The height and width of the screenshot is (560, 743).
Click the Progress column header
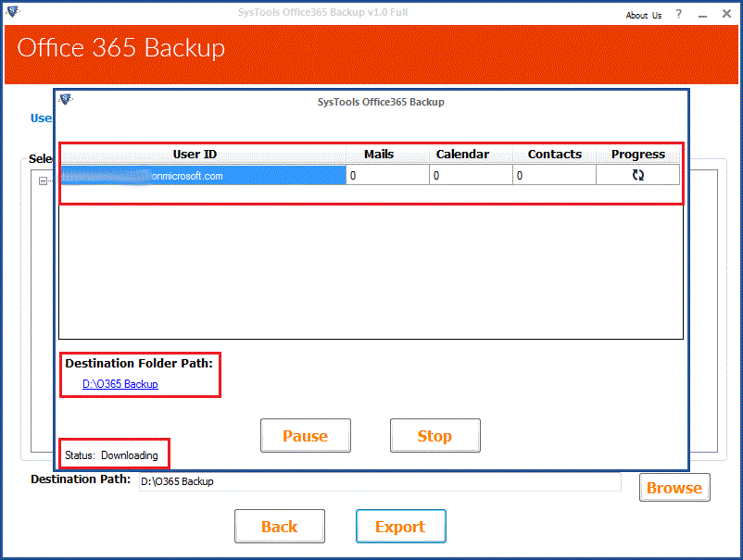coord(637,155)
